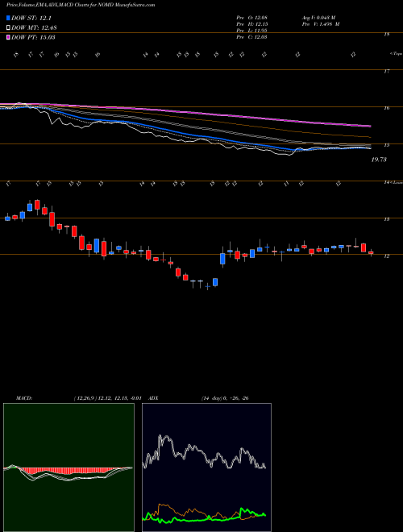Click the y-axis label 12
Screen dimensions: 403x532
[x=387, y=256]
